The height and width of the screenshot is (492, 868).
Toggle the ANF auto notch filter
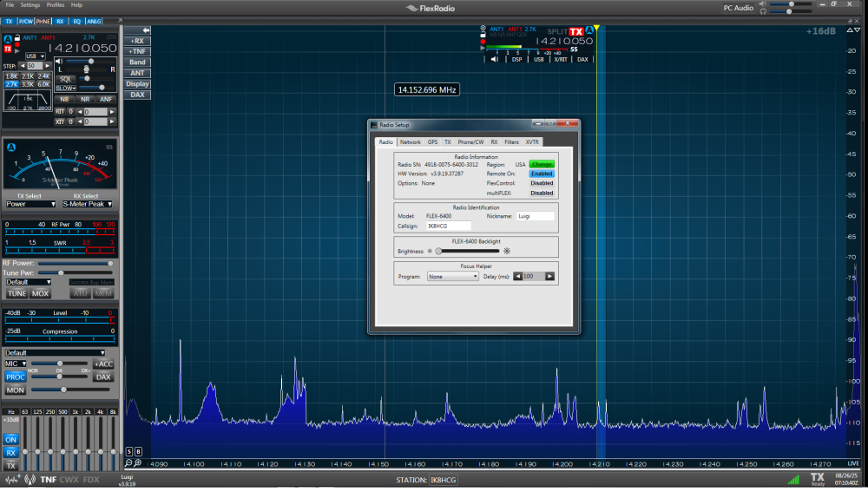106,99
